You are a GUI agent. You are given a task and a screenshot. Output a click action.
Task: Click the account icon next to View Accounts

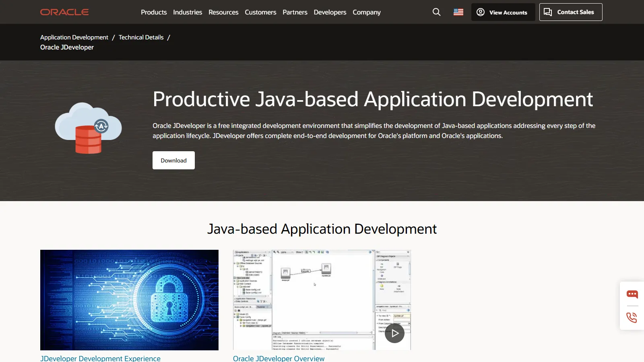coord(480,12)
